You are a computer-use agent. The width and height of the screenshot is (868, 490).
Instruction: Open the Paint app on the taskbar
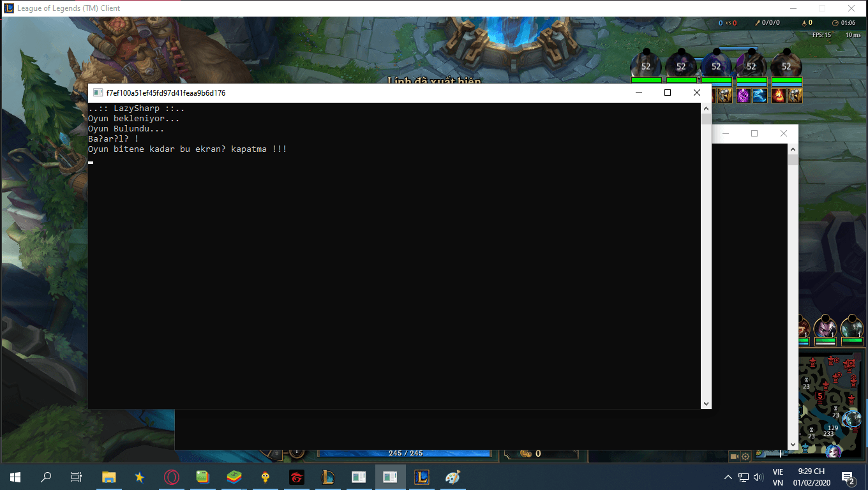tap(453, 477)
